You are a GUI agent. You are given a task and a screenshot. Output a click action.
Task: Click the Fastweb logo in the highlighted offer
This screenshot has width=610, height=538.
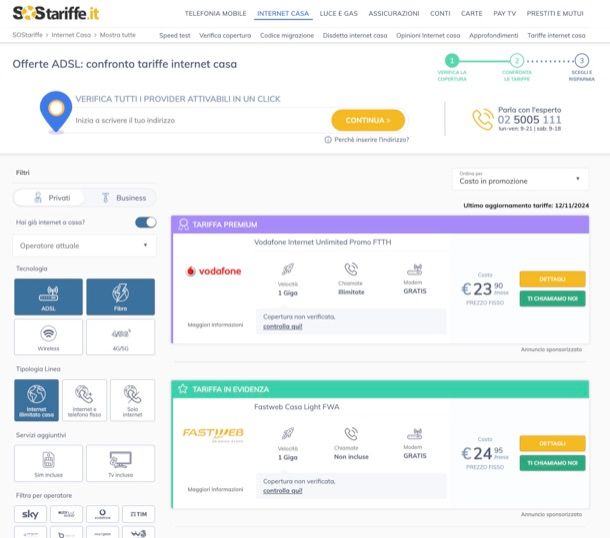[213, 435]
